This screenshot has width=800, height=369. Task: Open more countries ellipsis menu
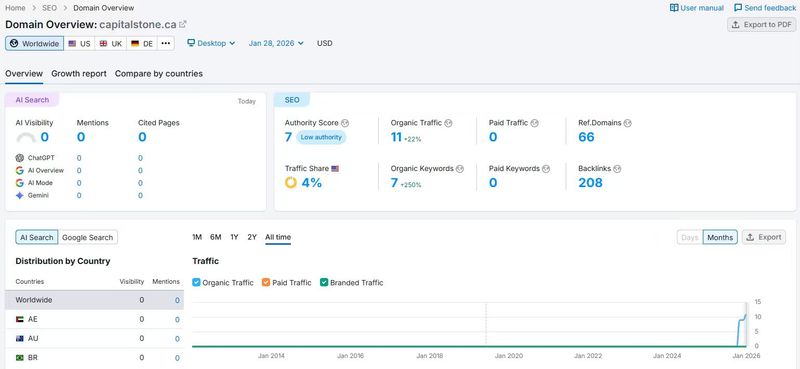point(165,43)
